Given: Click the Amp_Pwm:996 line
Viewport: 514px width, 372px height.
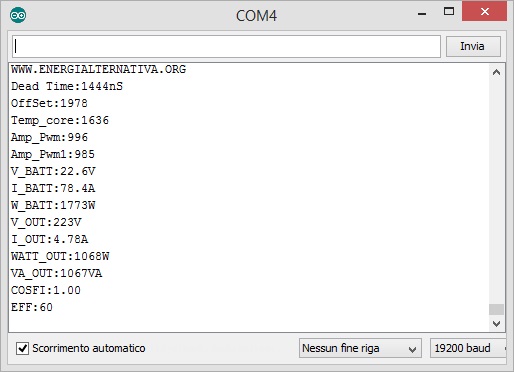Looking at the screenshot, I should pyautogui.click(x=49, y=137).
